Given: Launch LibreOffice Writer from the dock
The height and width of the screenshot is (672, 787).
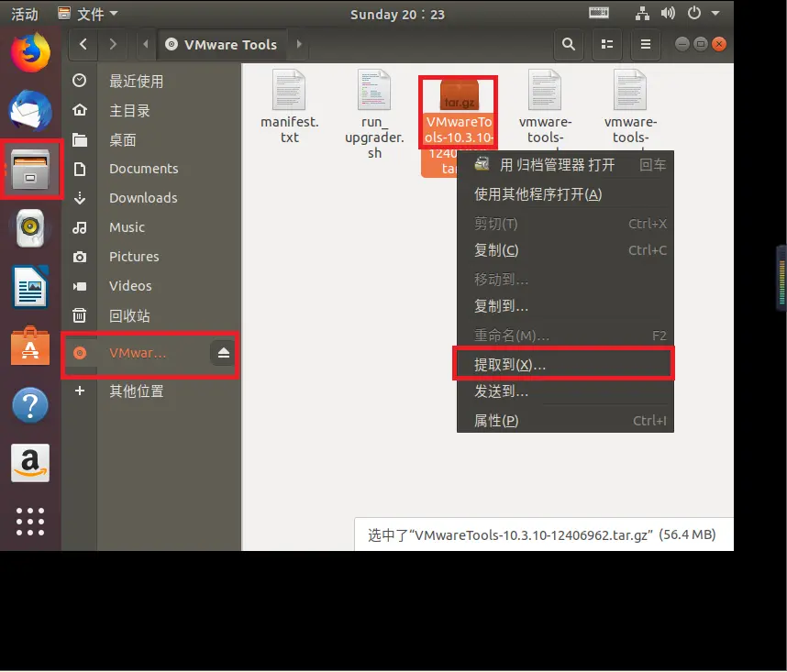Looking at the screenshot, I should pyautogui.click(x=30, y=287).
